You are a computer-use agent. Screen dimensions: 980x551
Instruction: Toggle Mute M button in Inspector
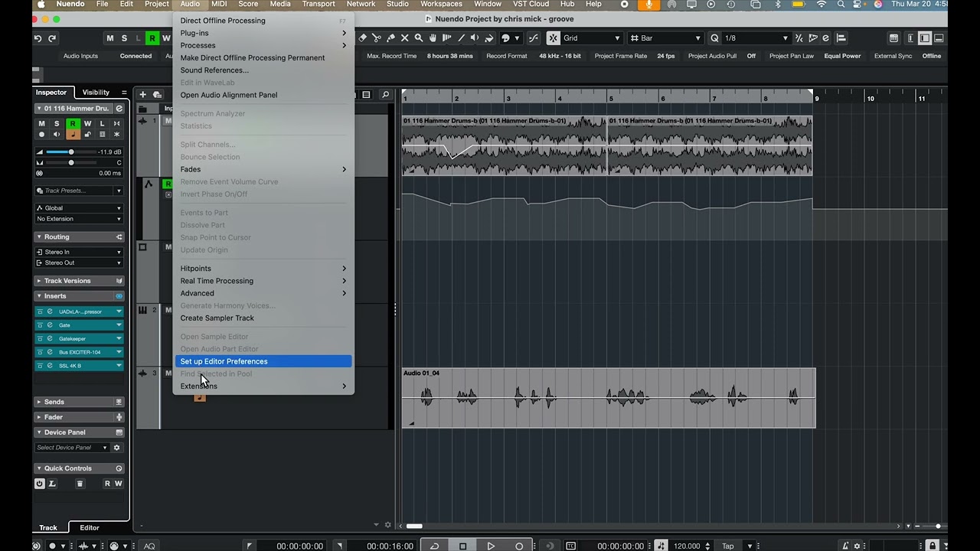tap(42, 123)
